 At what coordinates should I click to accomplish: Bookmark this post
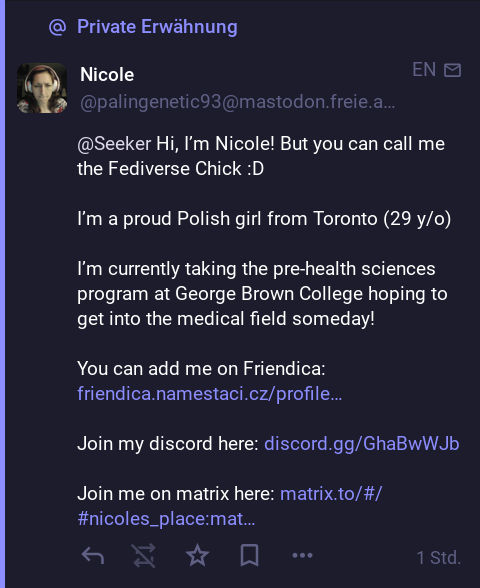(x=249, y=555)
